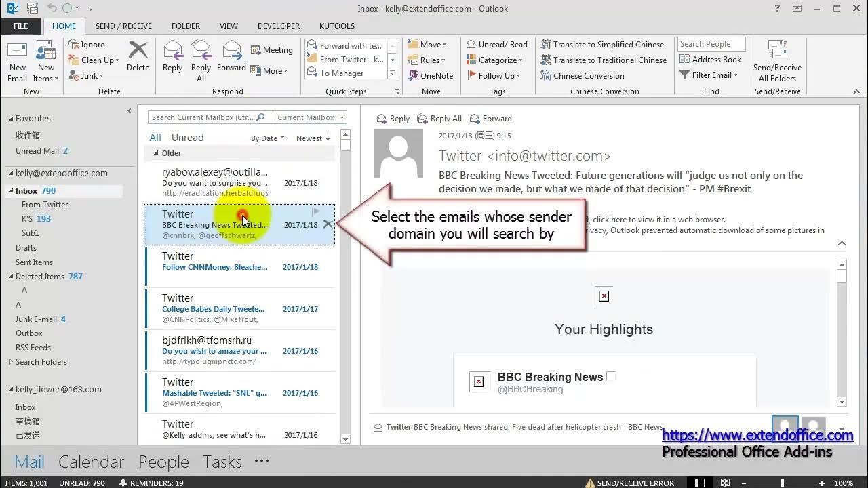The height and width of the screenshot is (488, 868).
Task: Click Reply All in the reading pane
Action: (x=439, y=119)
